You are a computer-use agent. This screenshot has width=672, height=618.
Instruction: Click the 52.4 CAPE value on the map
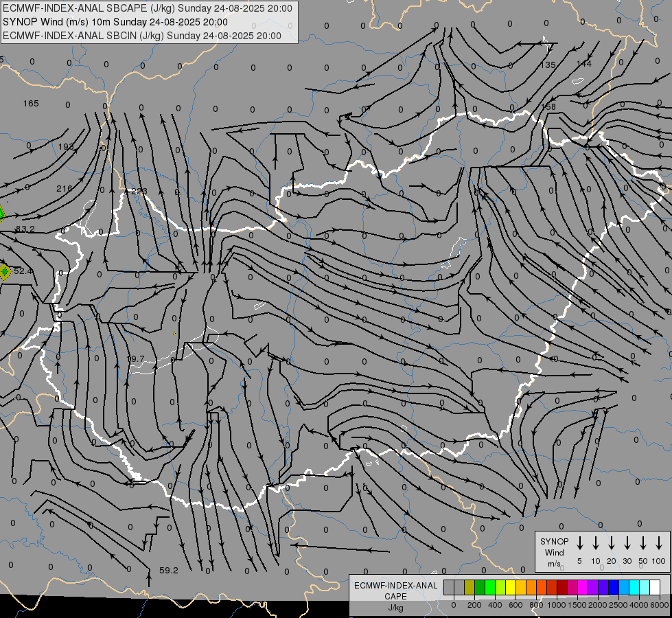23,271
